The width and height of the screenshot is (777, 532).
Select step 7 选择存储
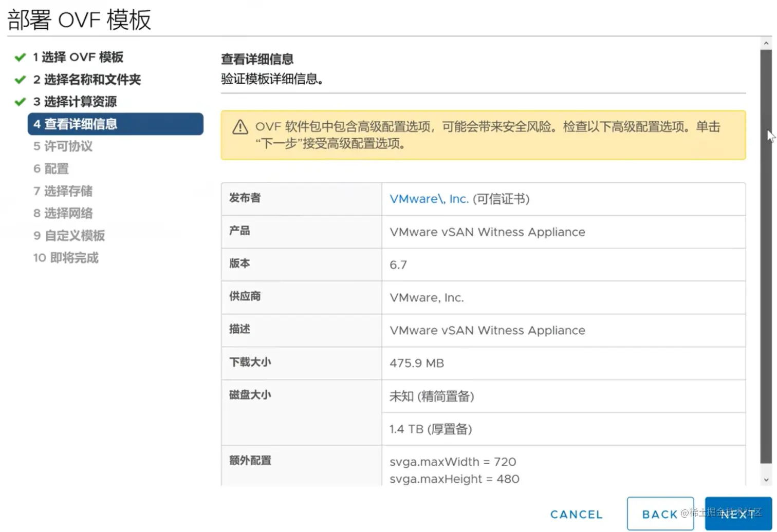pyautogui.click(x=63, y=191)
